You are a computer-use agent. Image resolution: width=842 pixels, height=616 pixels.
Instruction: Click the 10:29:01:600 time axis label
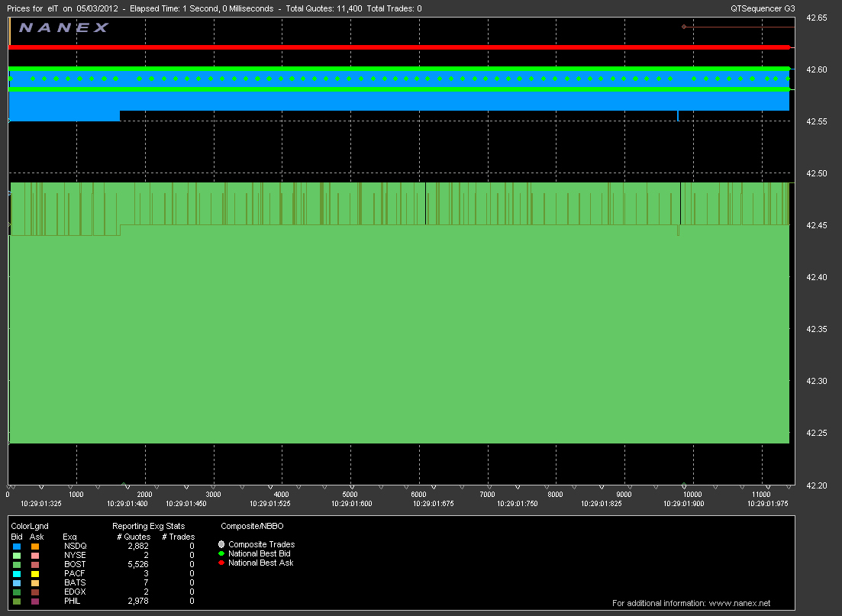[351, 504]
